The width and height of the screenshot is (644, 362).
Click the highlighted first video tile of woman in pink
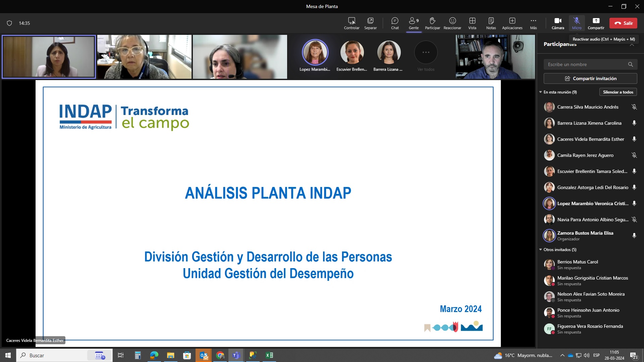pyautogui.click(x=49, y=57)
